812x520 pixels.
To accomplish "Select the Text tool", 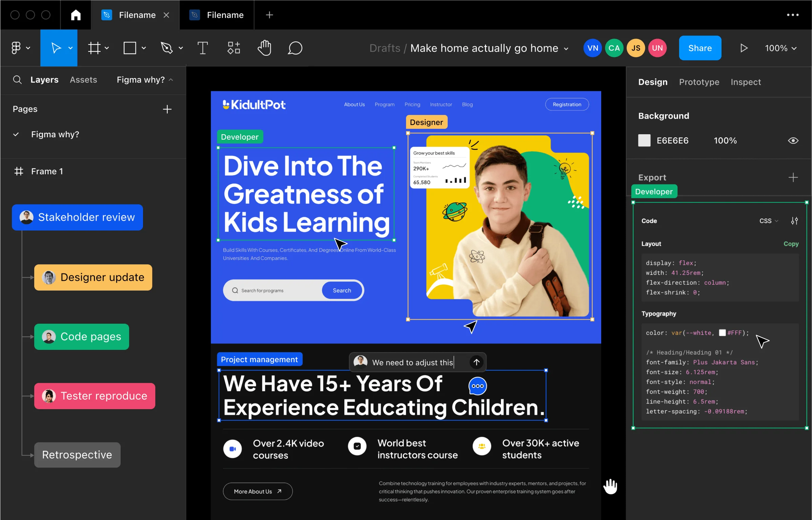I will [202, 48].
